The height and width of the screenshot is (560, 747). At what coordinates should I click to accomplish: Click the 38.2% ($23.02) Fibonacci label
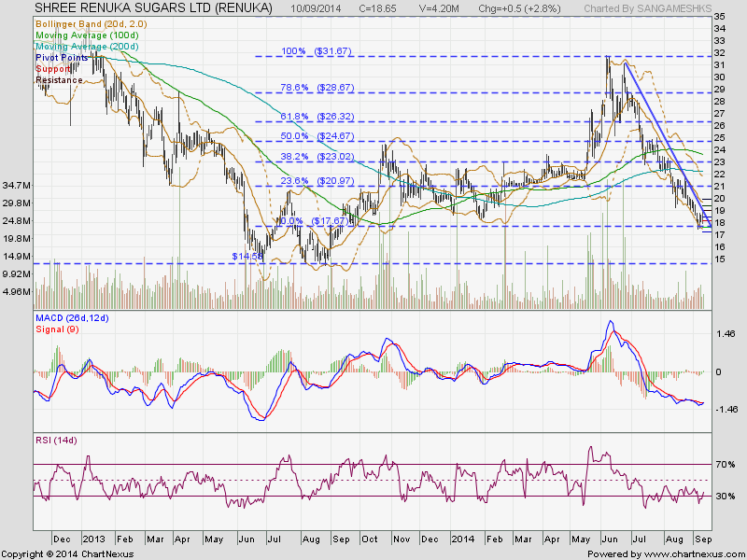click(317, 156)
